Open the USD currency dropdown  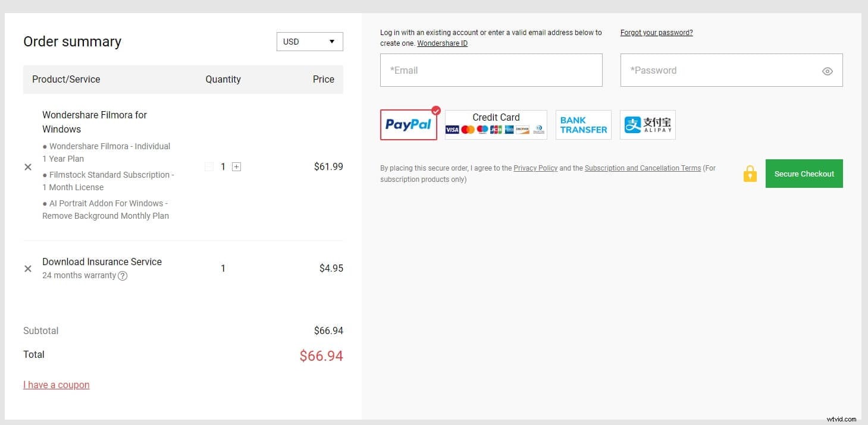click(x=309, y=42)
